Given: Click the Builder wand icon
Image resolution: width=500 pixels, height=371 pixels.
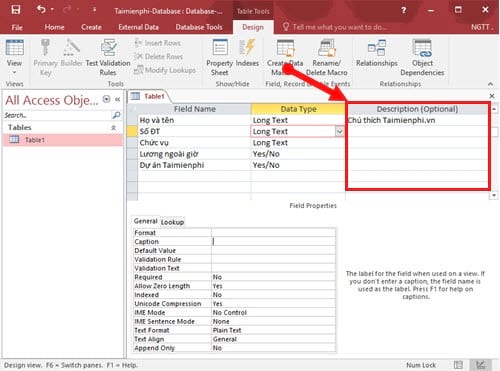Looking at the screenshot, I should [x=71, y=47].
